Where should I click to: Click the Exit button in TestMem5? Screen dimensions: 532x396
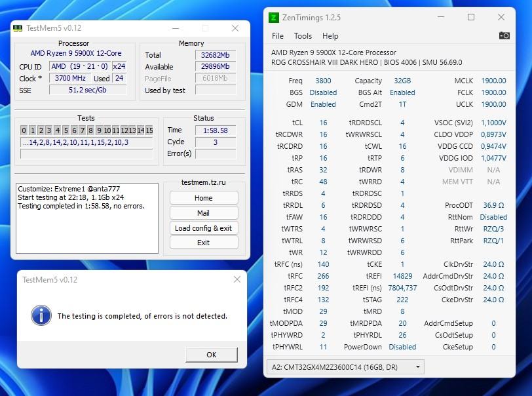point(204,243)
